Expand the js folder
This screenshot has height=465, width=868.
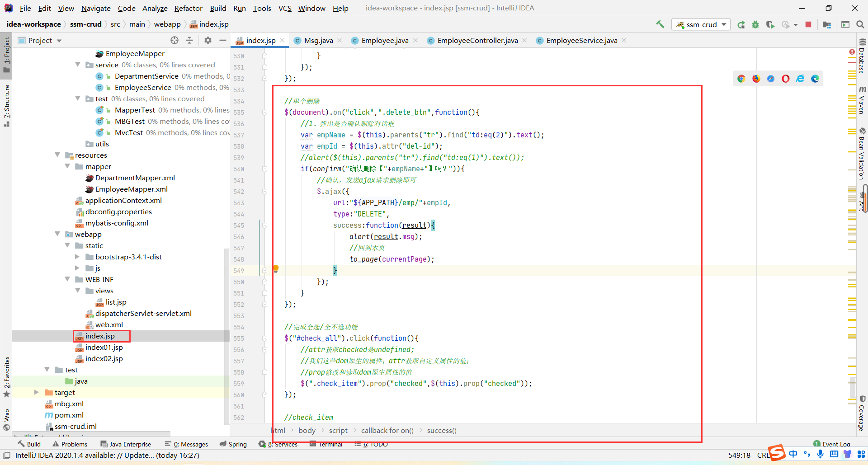point(77,268)
